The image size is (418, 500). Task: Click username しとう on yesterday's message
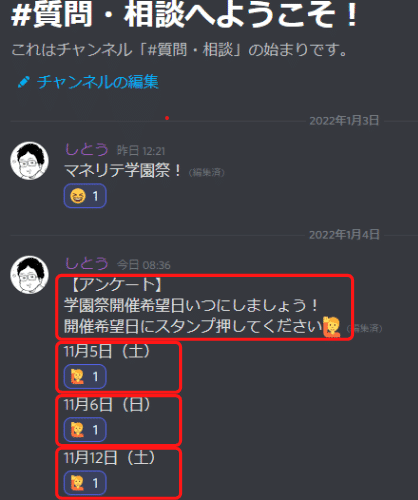pyautogui.click(x=87, y=150)
